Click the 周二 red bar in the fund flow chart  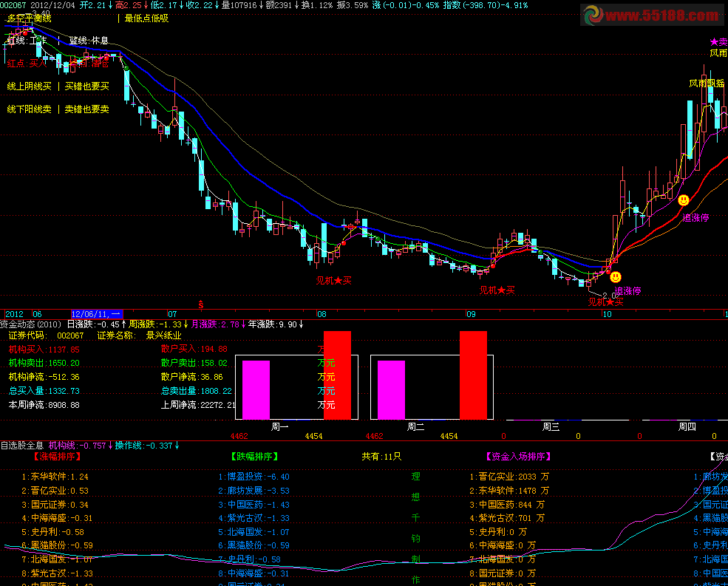click(473, 375)
